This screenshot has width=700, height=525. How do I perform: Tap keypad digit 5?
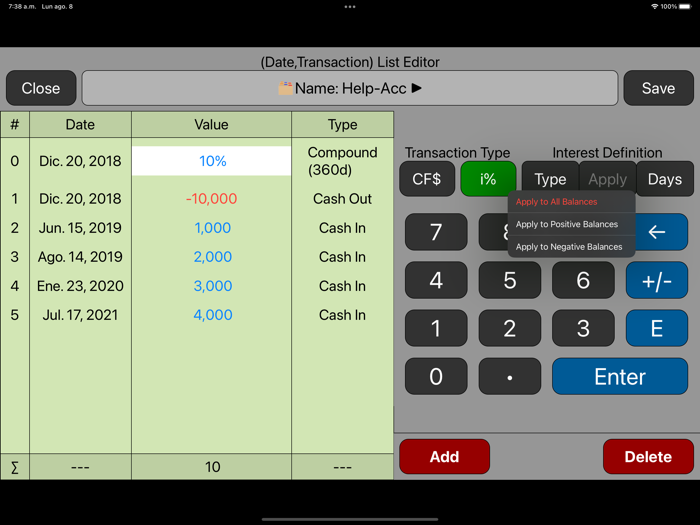pyautogui.click(x=510, y=280)
